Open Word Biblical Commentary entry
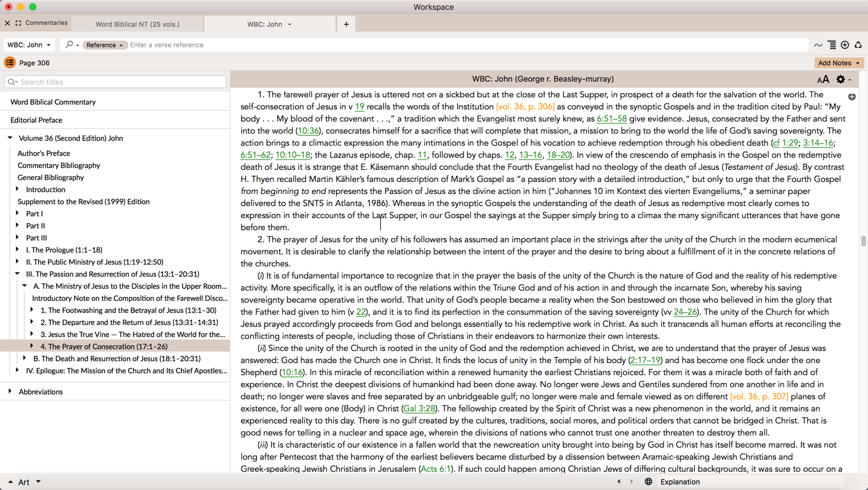Image resolution: width=868 pixels, height=490 pixels. [53, 102]
